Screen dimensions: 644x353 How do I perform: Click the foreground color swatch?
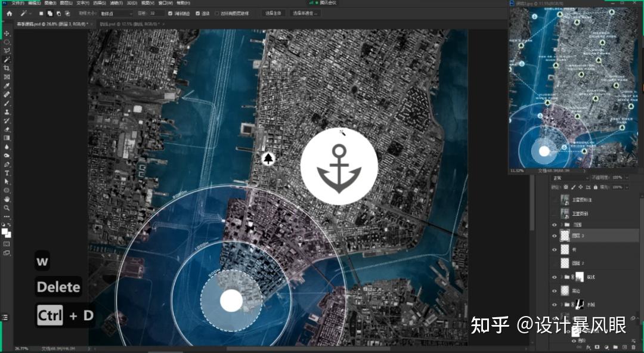click(x=5, y=232)
